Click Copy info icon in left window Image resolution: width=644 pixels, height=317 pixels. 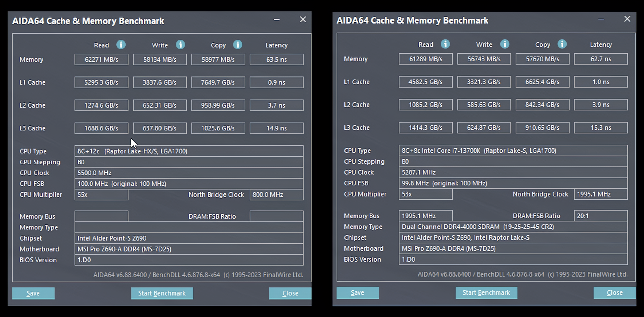[x=238, y=45]
